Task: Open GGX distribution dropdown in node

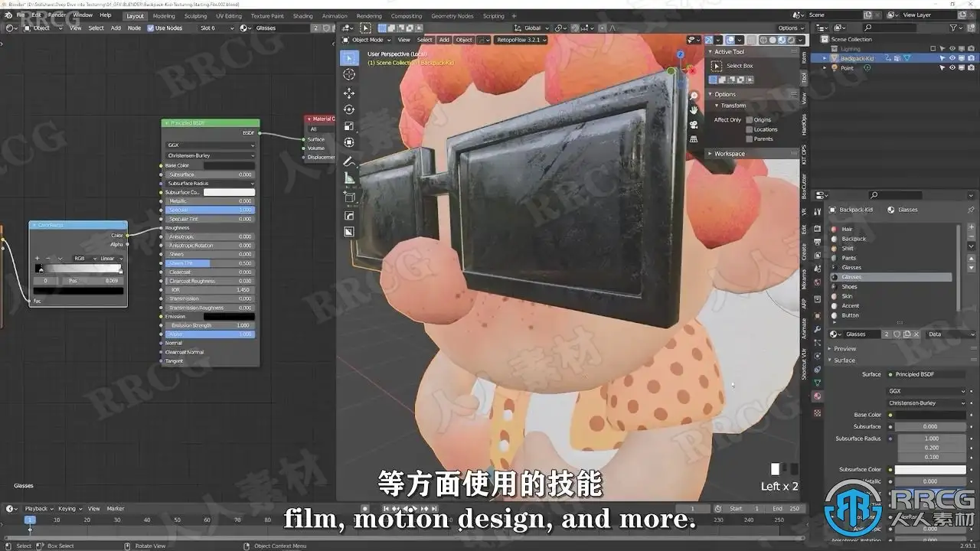Action: [211, 145]
